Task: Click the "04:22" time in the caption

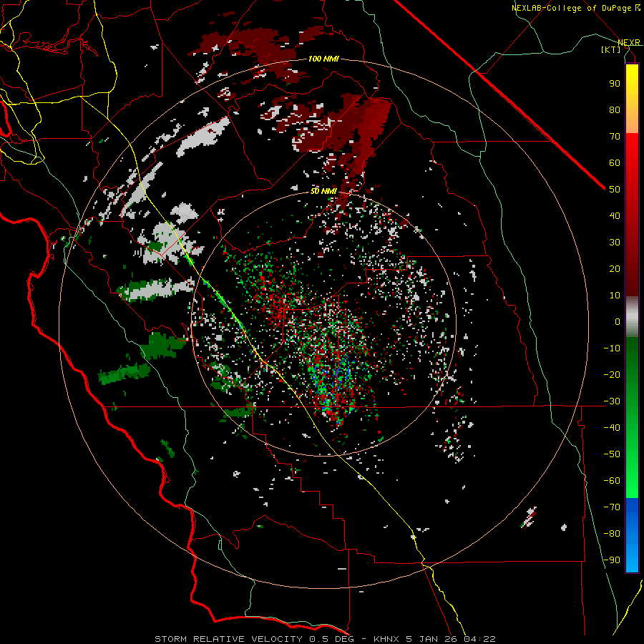Action: [x=479, y=639]
